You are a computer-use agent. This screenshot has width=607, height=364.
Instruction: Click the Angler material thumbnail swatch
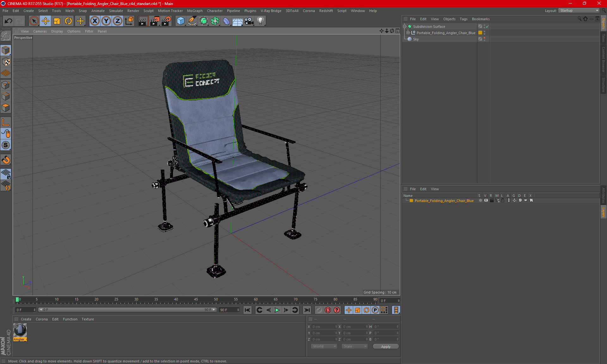[20, 331]
